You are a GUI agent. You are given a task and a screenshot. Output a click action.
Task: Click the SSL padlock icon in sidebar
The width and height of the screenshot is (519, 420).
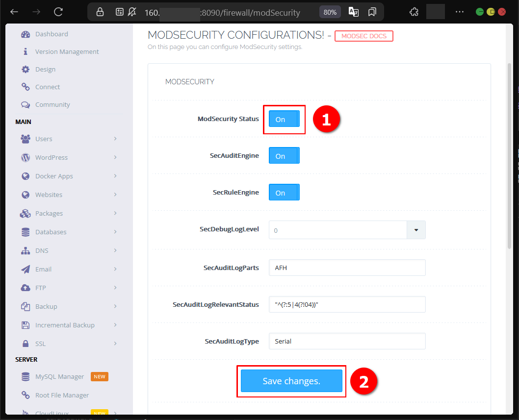click(x=26, y=344)
